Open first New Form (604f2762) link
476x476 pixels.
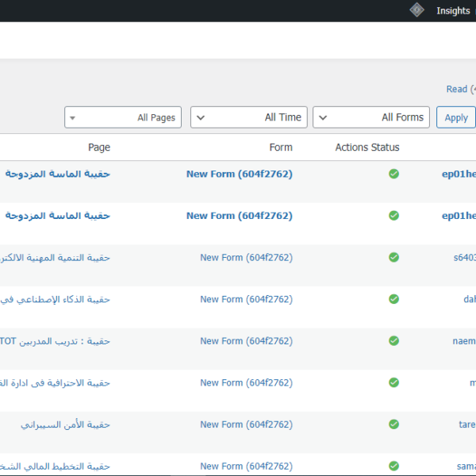click(240, 174)
